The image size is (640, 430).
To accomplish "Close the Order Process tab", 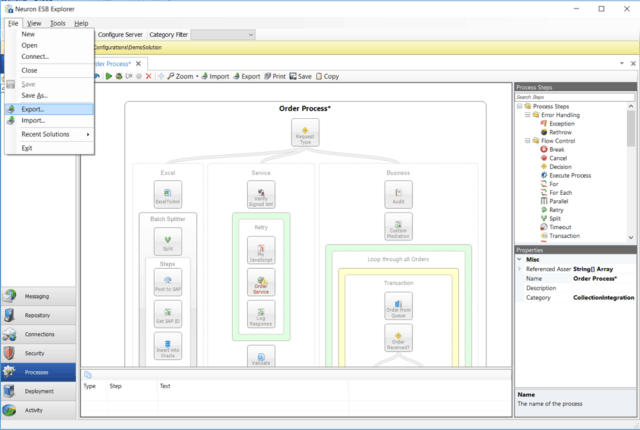I will click(x=138, y=64).
